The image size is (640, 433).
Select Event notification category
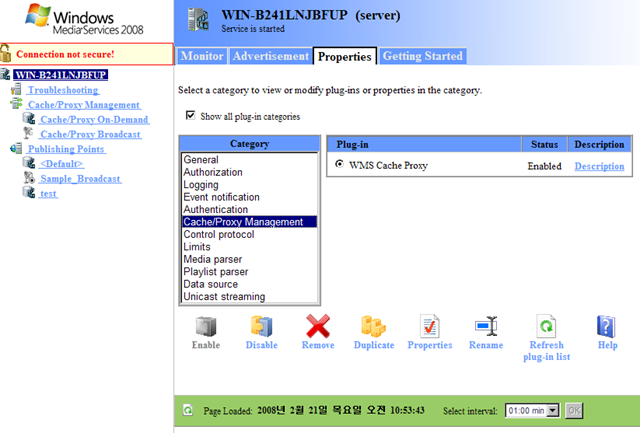[x=249, y=197]
